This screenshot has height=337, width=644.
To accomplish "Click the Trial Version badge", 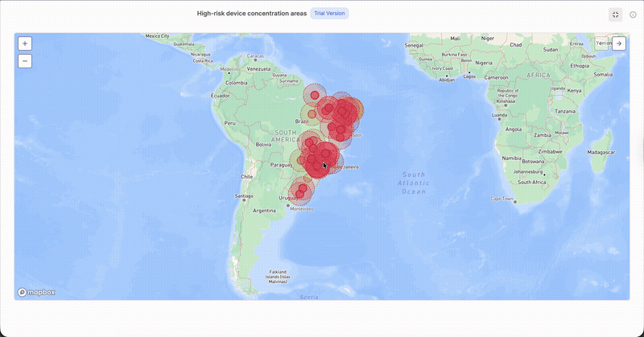I will 329,13.
